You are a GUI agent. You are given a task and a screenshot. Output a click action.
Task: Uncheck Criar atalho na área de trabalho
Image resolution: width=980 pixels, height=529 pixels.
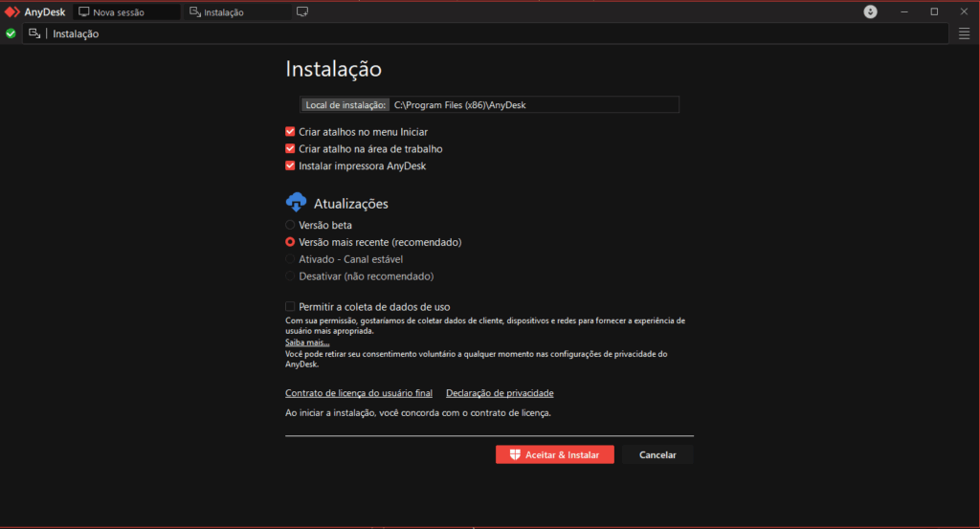click(290, 149)
